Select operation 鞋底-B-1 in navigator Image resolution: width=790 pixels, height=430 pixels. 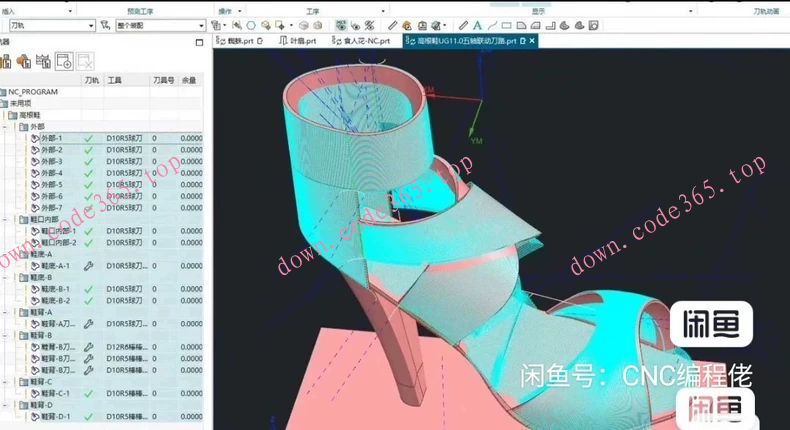pos(55,288)
